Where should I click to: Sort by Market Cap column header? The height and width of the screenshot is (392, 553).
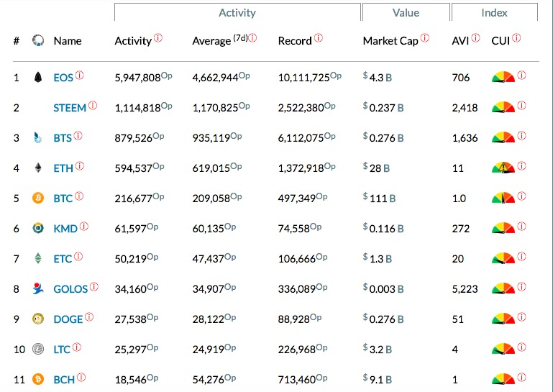(390, 41)
